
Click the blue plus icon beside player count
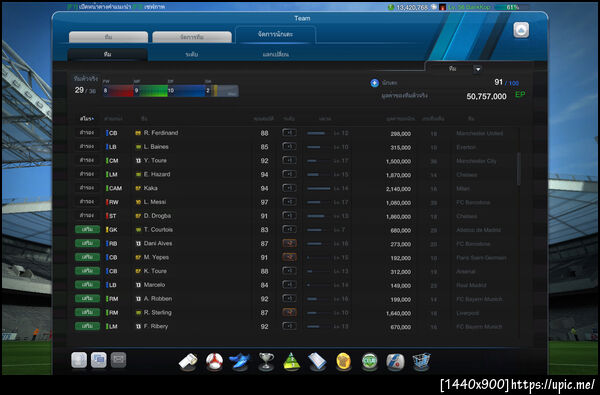tap(374, 83)
